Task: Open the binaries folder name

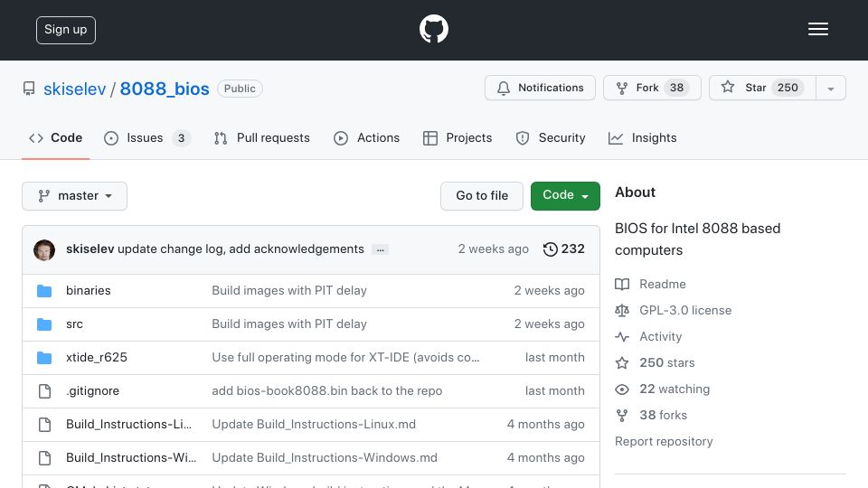Action: pos(88,290)
